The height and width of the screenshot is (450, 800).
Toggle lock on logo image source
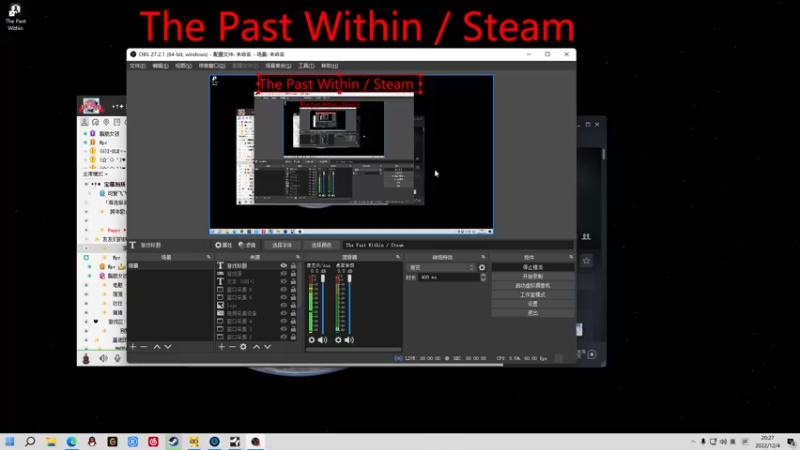click(293, 305)
